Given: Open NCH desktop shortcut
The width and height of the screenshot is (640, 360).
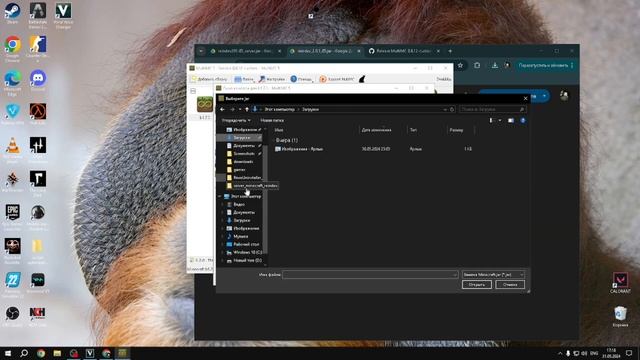Looking at the screenshot, I should 38,316.
